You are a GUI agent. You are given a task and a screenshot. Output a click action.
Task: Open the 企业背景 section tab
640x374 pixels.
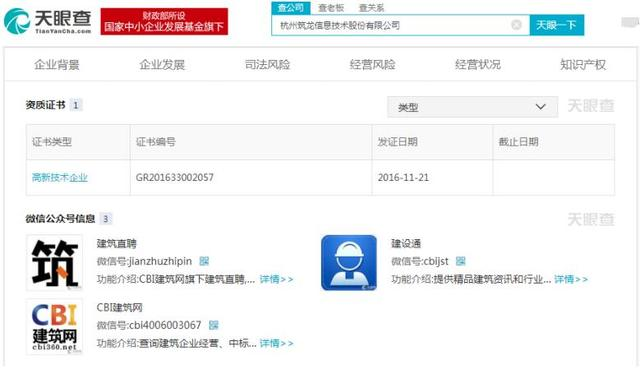[57, 65]
